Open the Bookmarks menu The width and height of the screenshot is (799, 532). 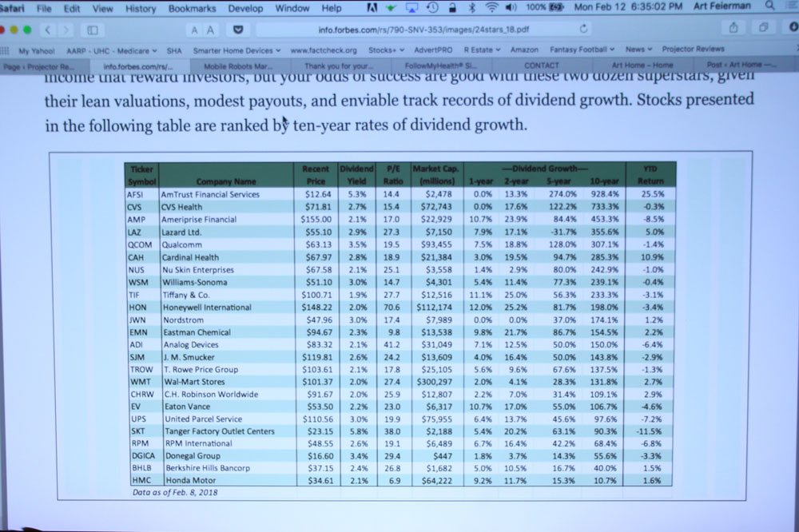pyautogui.click(x=192, y=9)
